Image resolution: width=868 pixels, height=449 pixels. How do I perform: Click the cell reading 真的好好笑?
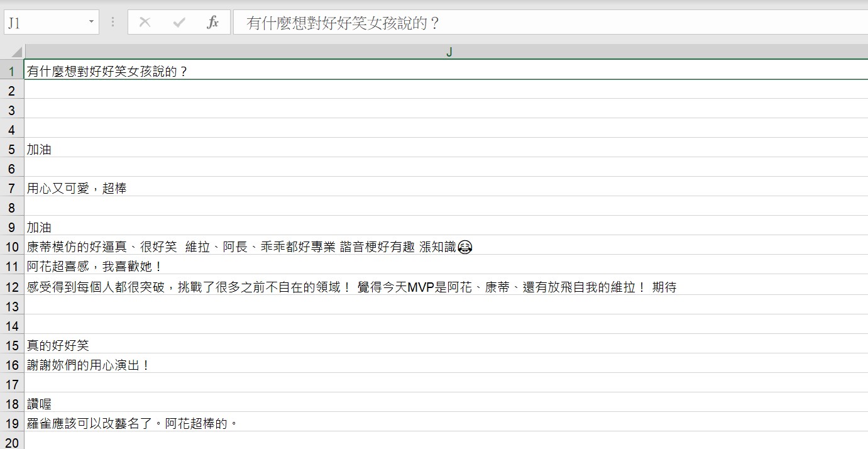[x=58, y=345]
